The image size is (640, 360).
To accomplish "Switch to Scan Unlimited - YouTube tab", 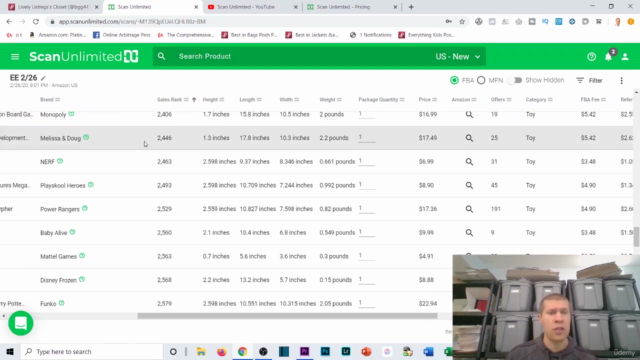I will click(x=253, y=7).
